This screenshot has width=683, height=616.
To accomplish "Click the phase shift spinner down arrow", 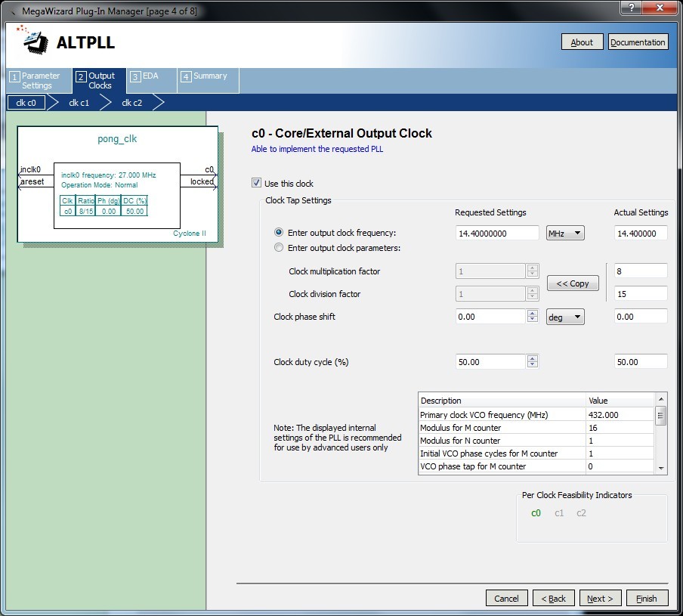I will coord(532,320).
